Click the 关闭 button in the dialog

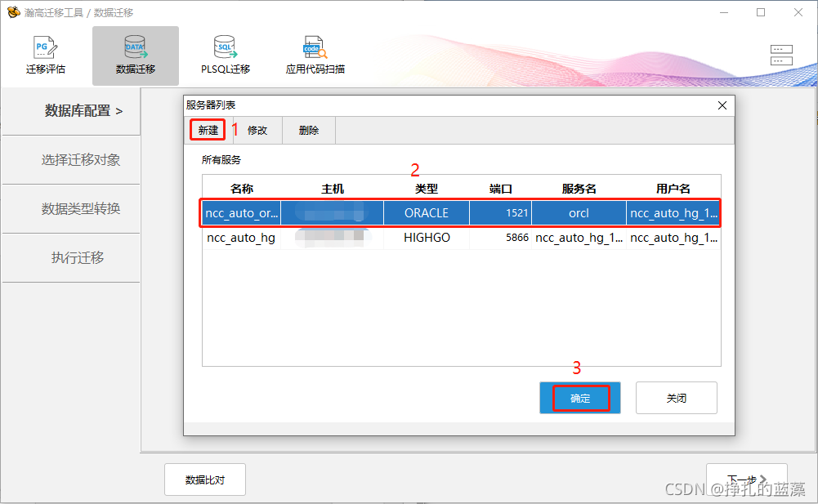tap(676, 398)
